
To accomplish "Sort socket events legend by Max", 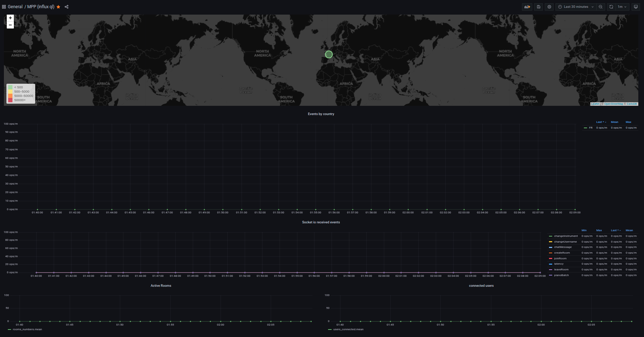I will tap(599, 230).
